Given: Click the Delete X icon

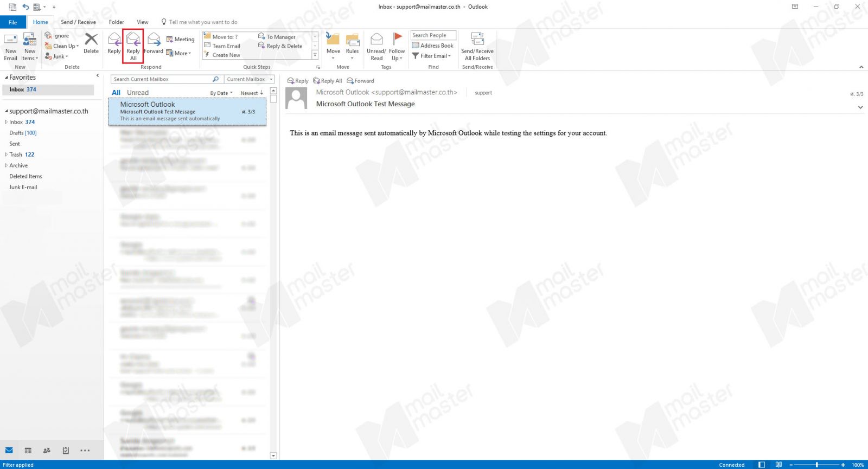Looking at the screenshot, I should click(x=91, y=39).
